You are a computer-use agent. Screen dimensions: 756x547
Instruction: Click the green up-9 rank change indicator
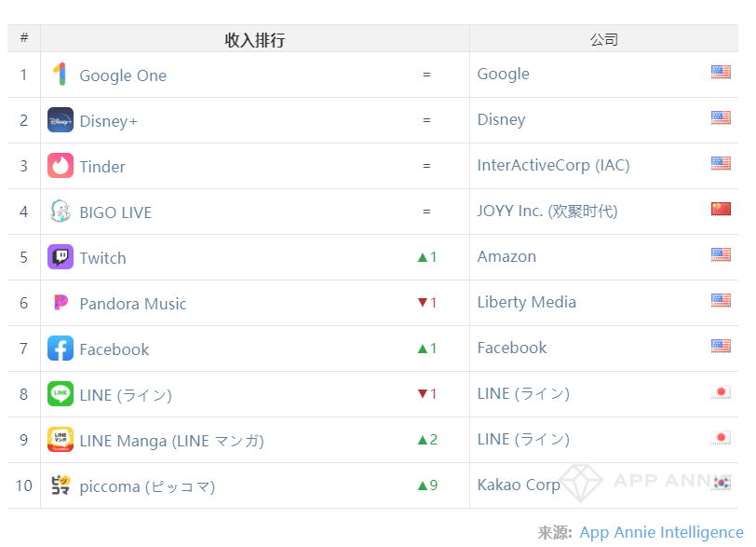click(426, 485)
